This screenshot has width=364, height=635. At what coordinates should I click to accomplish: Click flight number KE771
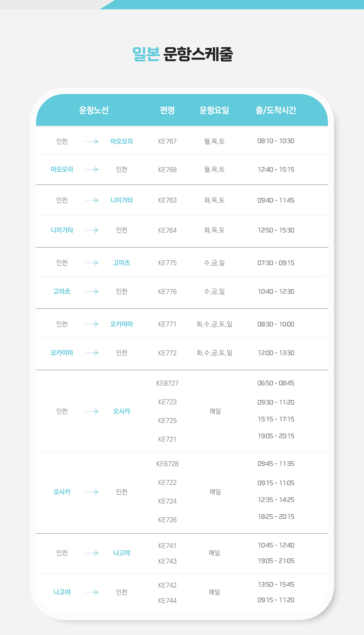167,324
